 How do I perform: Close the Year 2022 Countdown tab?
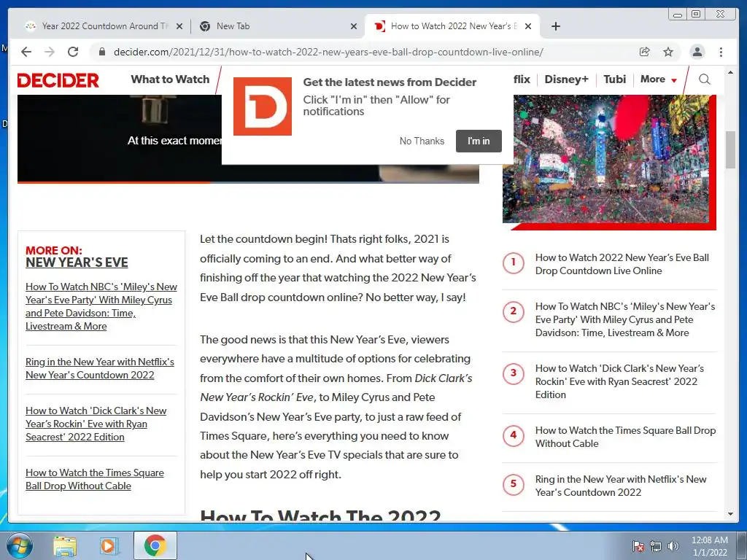point(179,26)
